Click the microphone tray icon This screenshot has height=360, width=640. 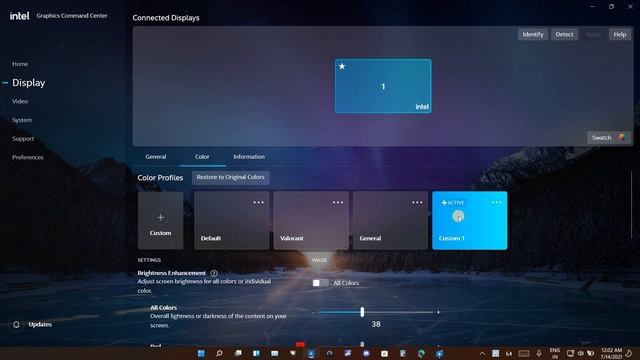539,353
